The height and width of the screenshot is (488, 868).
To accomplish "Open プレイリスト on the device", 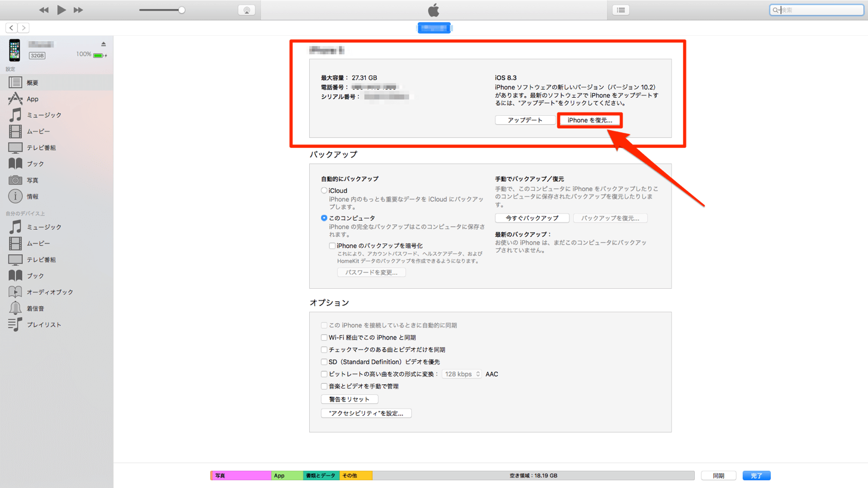I will point(57,325).
